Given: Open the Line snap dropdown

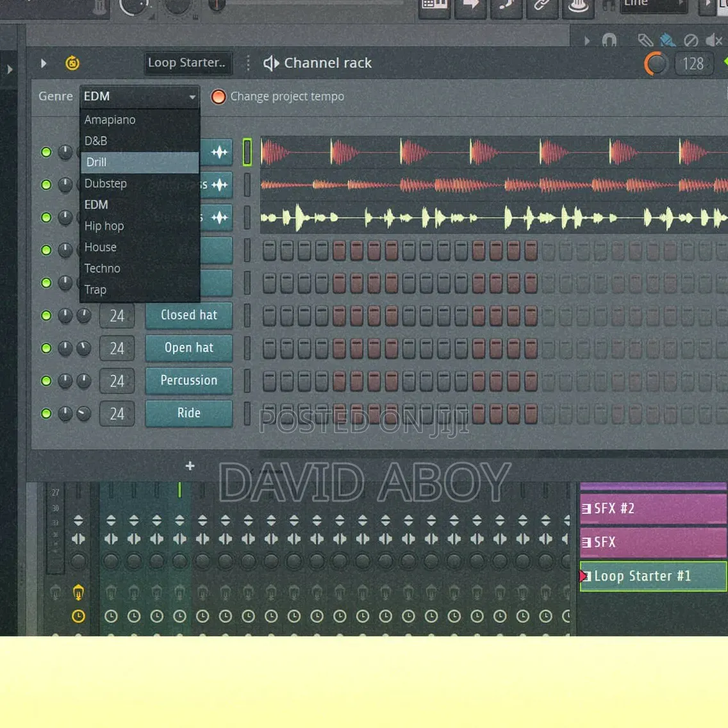Looking at the screenshot, I should (x=654, y=4).
